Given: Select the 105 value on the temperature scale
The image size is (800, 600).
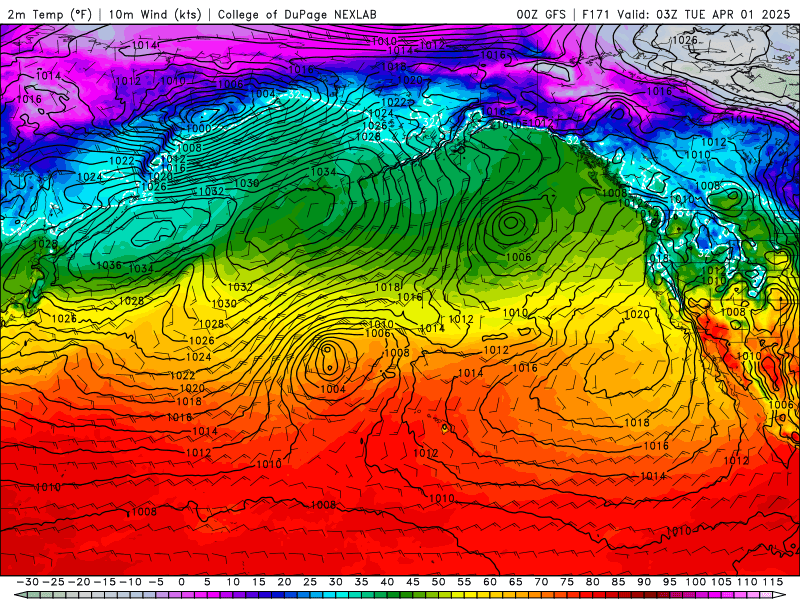Looking at the screenshot, I should 721,582.
